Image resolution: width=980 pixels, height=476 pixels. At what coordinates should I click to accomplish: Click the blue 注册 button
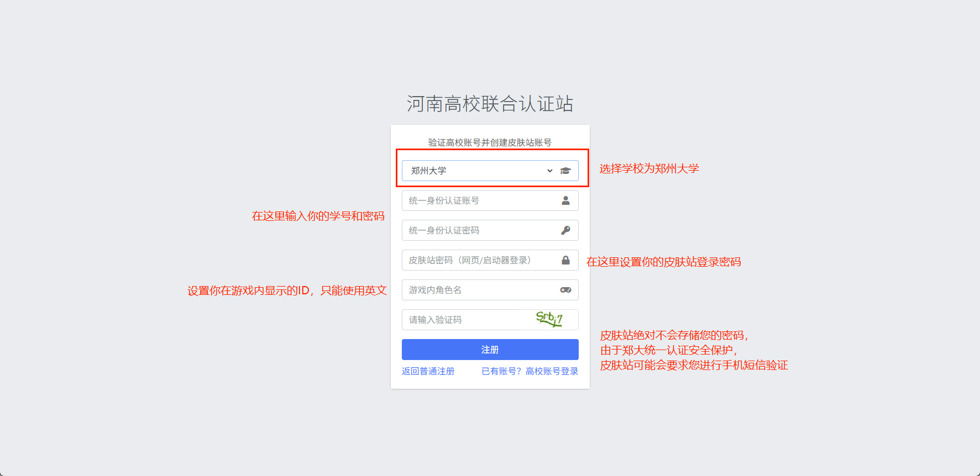490,350
